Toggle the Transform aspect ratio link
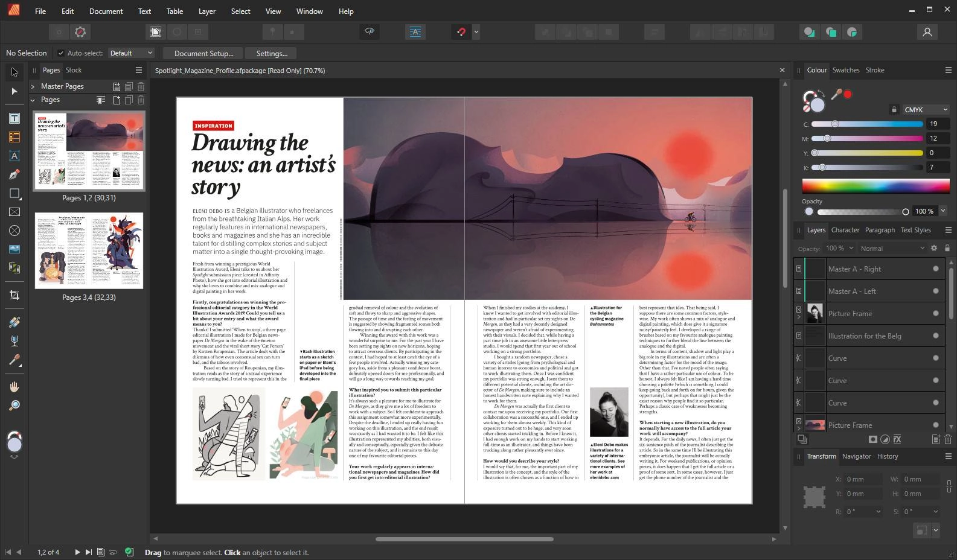Image resolution: width=957 pixels, height=560 pixels. (949, 486)
